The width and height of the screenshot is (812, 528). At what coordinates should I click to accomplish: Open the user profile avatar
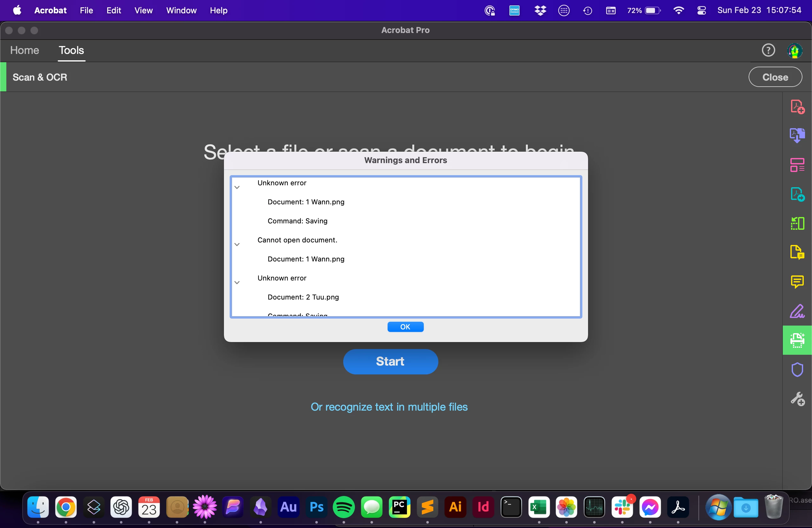795,51
